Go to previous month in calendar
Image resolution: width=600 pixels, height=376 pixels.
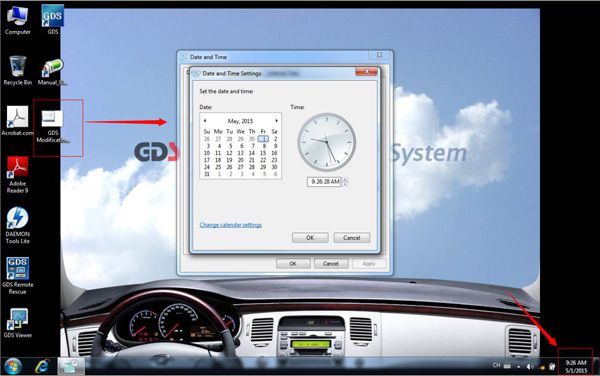[x=205, y=120]
